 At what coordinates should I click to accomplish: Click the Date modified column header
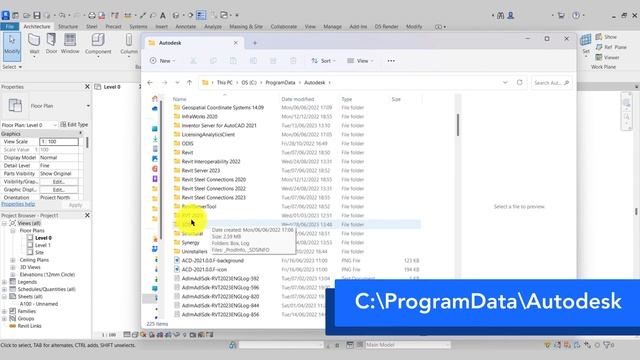pyautogui.click(x=298, y=99)
